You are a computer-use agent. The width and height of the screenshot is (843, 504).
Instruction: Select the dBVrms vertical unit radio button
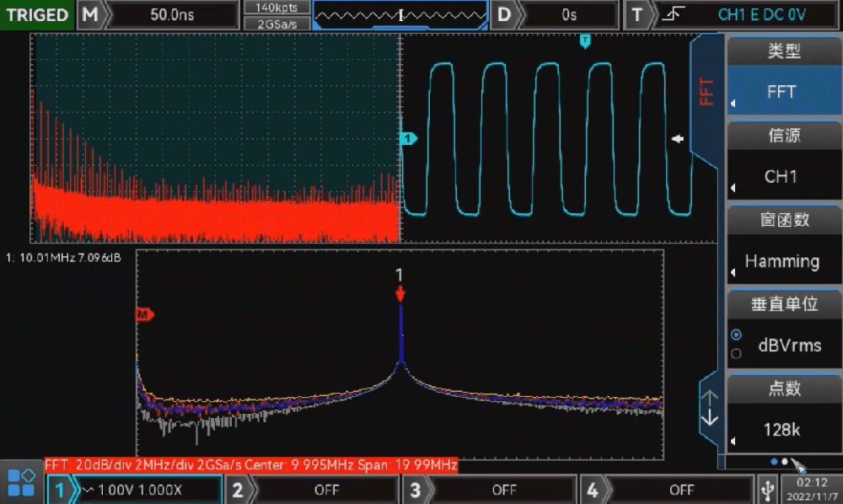tap(736, 335)
